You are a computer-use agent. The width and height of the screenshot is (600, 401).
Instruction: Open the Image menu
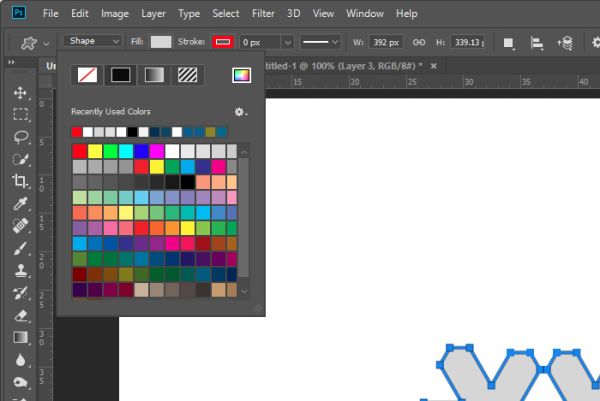pos(115,14)
